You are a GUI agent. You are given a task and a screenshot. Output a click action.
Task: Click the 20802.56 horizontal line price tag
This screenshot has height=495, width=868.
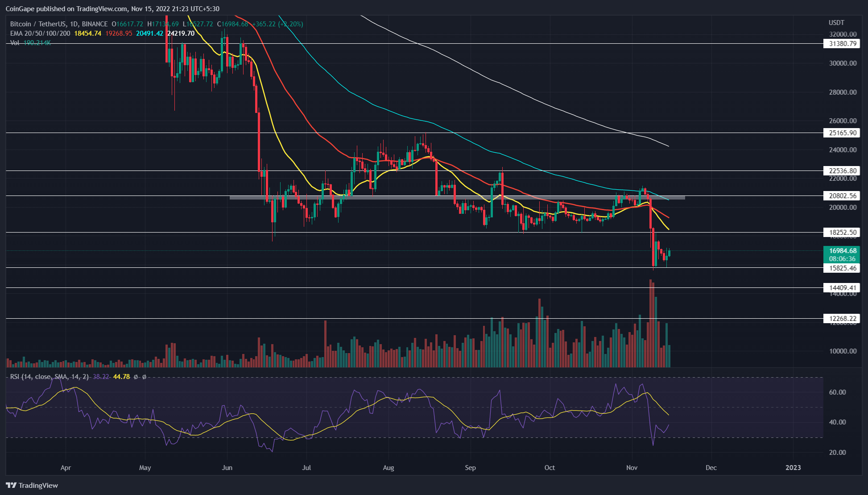tap(841, 196)
